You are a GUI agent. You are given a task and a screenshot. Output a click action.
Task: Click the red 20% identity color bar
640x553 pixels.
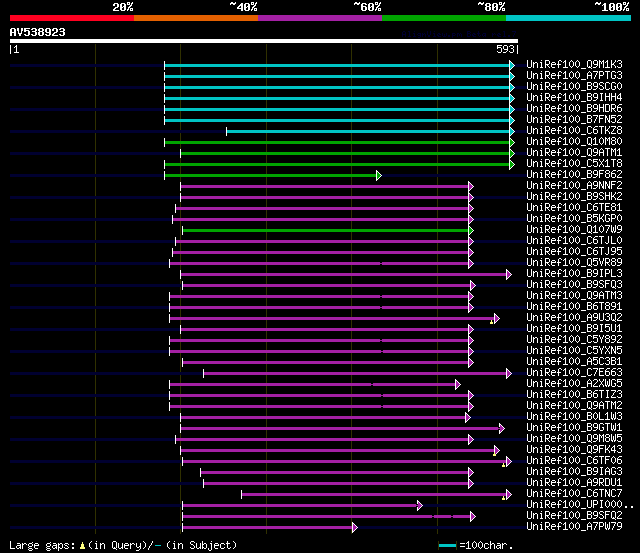[72, 18]
